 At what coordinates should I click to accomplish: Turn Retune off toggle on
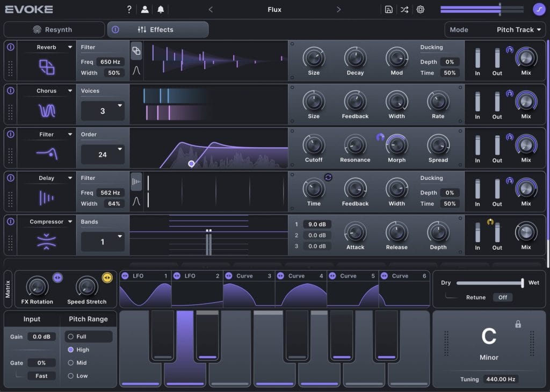tap(504, 297)
